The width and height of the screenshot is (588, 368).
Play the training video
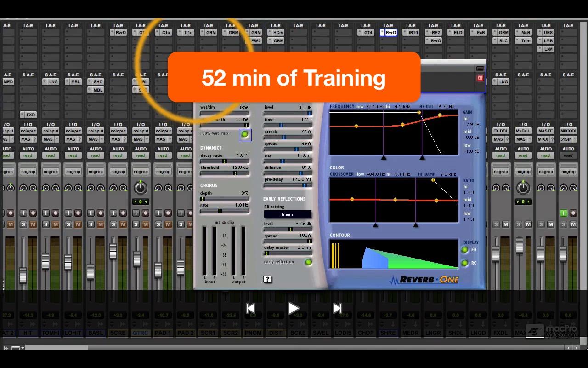pos(294,308)
